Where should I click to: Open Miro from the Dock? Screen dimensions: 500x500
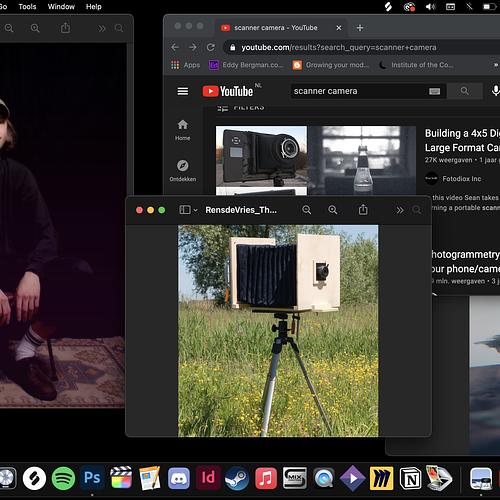(382, 478)
